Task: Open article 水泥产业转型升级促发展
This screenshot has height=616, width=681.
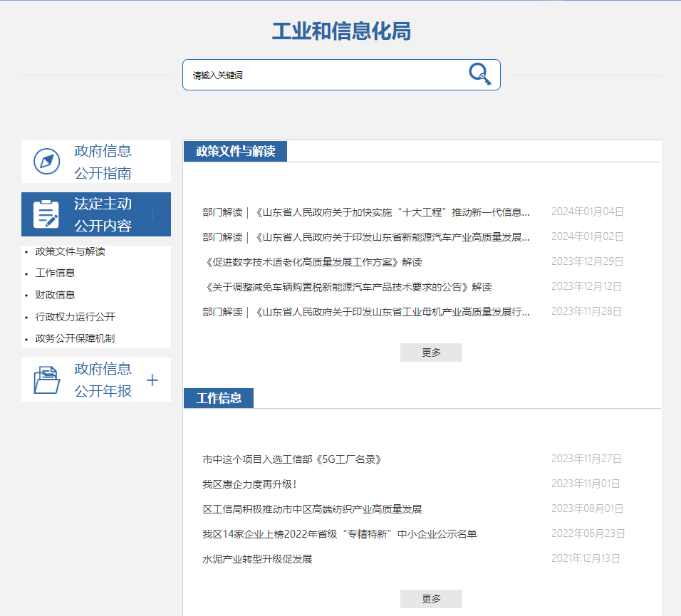Action: [x=257, y=559]
